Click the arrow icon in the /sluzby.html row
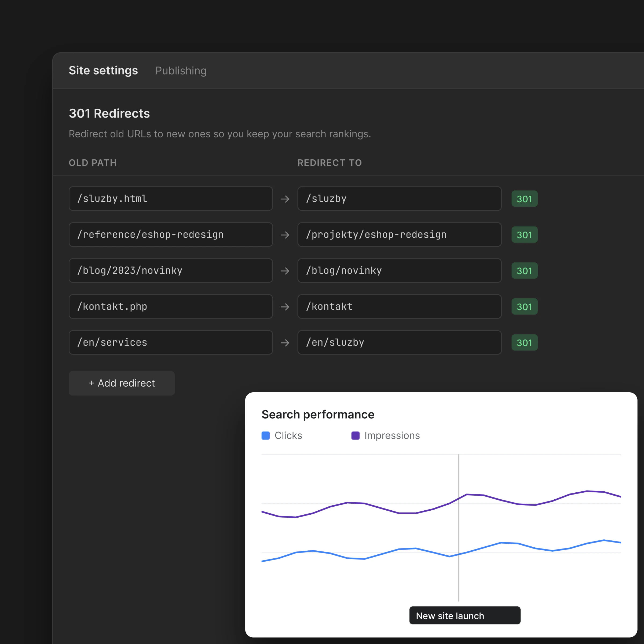Viewport: 644px width, 644px height. pyautogui.click(x=285, y=199)
